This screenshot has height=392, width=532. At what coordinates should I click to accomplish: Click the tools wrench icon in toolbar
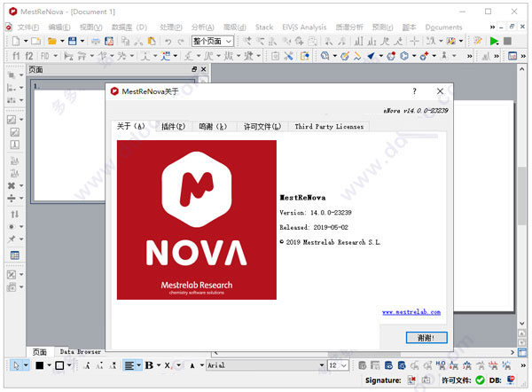[x=289, y=56]
